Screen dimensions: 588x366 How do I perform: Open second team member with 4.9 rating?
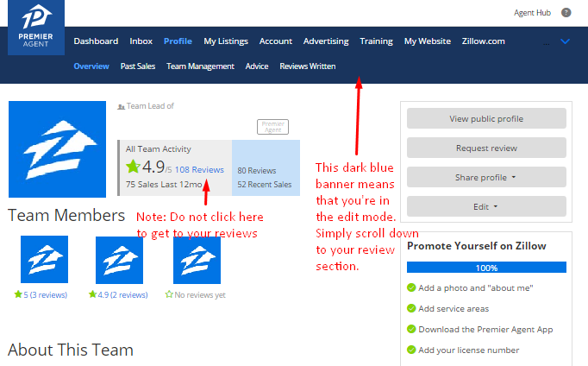click(119, 260)
